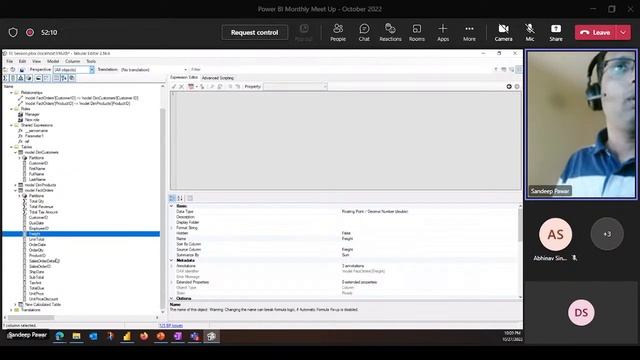Toggle the sort alphabetically toolbar icon
This screenshot has width=640, height=360.
click(64, 78)
